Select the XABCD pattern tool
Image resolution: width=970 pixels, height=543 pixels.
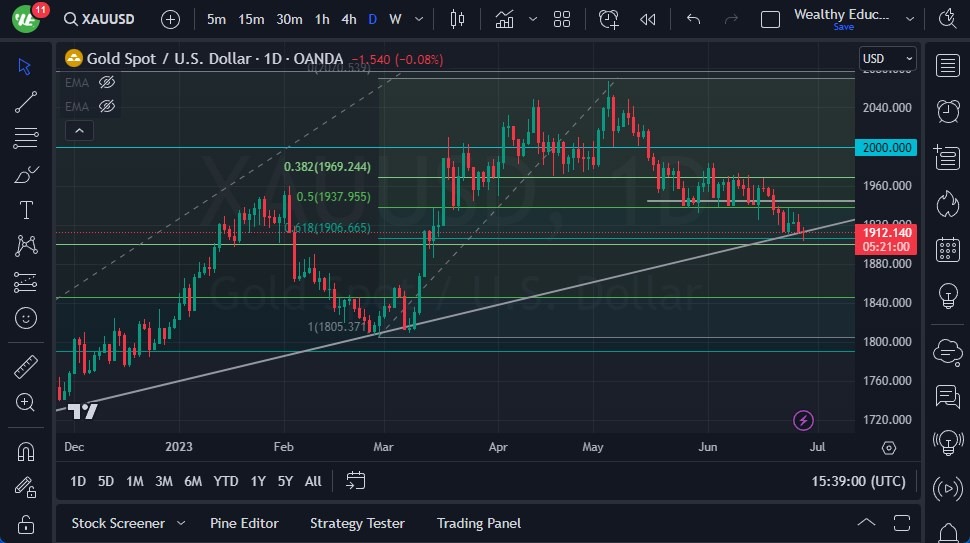click(x=25, y=246)
